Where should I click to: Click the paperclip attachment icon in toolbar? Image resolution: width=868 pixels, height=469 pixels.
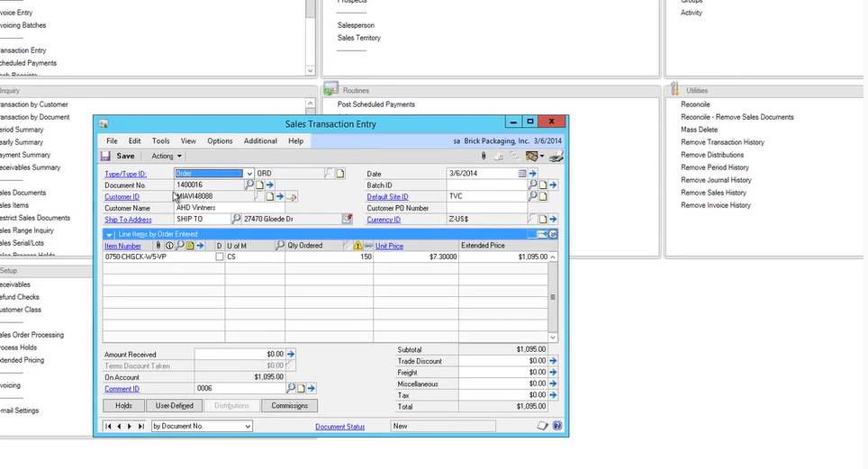484,156
